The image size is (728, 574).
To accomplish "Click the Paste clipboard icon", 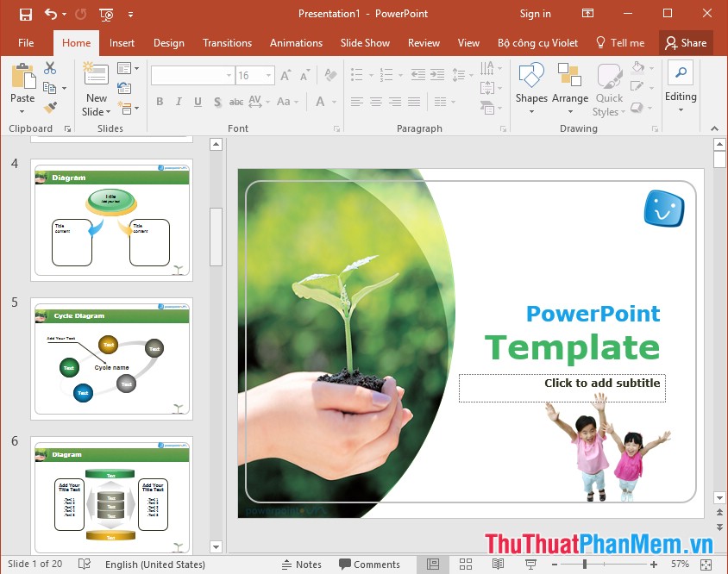I will pyautogui.click(x=22, y=77).
